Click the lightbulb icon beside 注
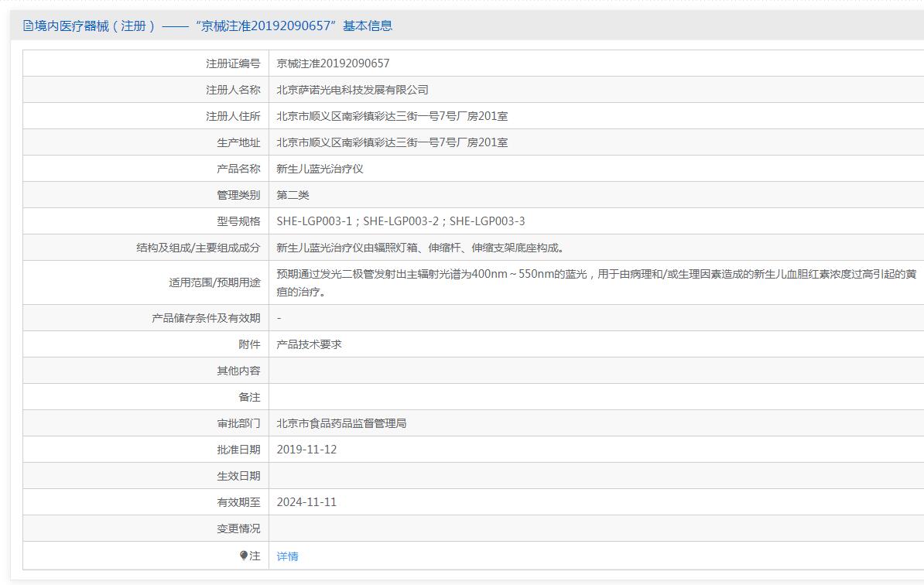Viewport: 924px width, 585px height. pos(243,555)
